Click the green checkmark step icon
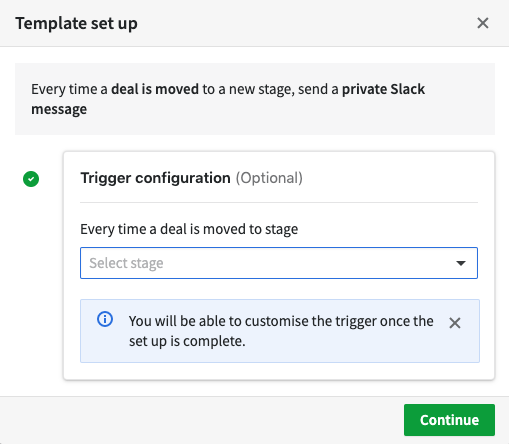The height and width of the screenshot is (444, 509). pos(31,179)
